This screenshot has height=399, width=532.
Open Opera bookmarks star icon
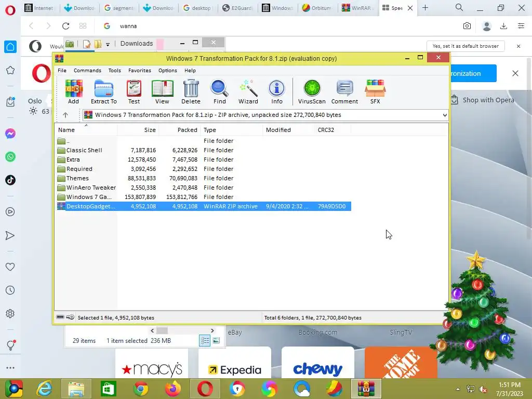(10, 70)
